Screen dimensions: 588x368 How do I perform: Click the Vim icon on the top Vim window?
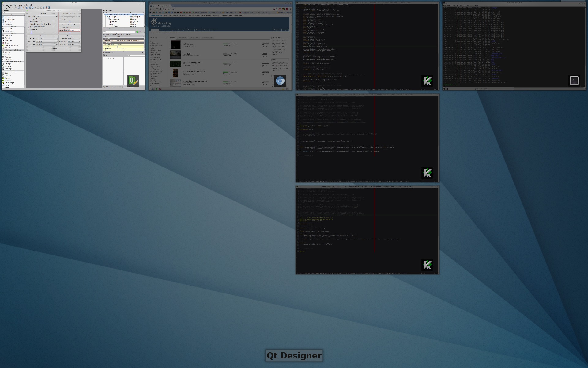(427, 81)
